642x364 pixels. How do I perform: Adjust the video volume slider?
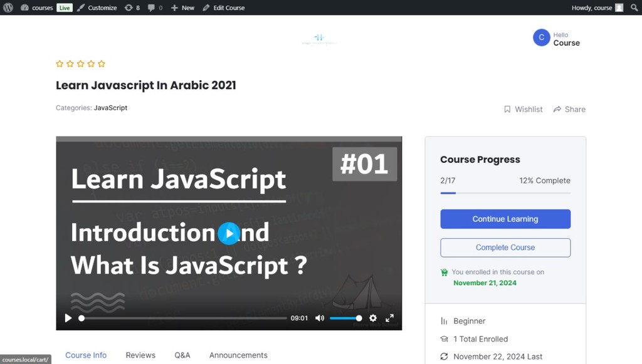(345, 318)
